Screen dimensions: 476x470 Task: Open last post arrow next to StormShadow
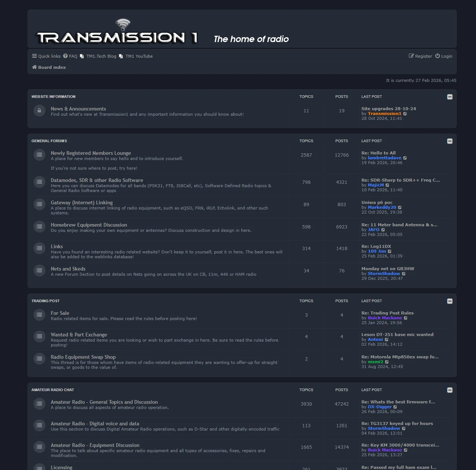point(404,274)
